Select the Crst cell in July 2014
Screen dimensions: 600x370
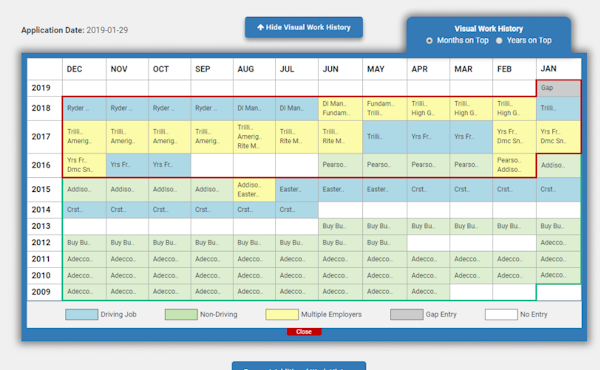297,210
